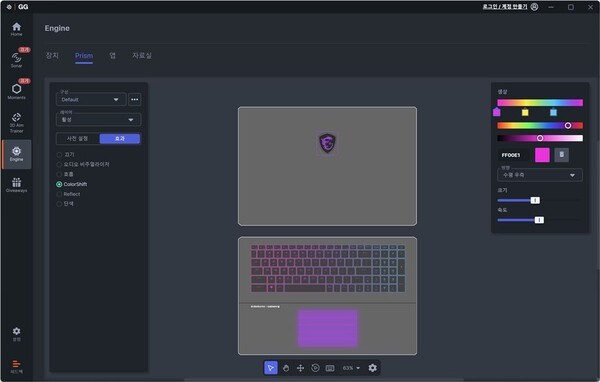Open the three-dot configuration options button
This screenshot has width=600, height=382.
[x=135, y=100]
